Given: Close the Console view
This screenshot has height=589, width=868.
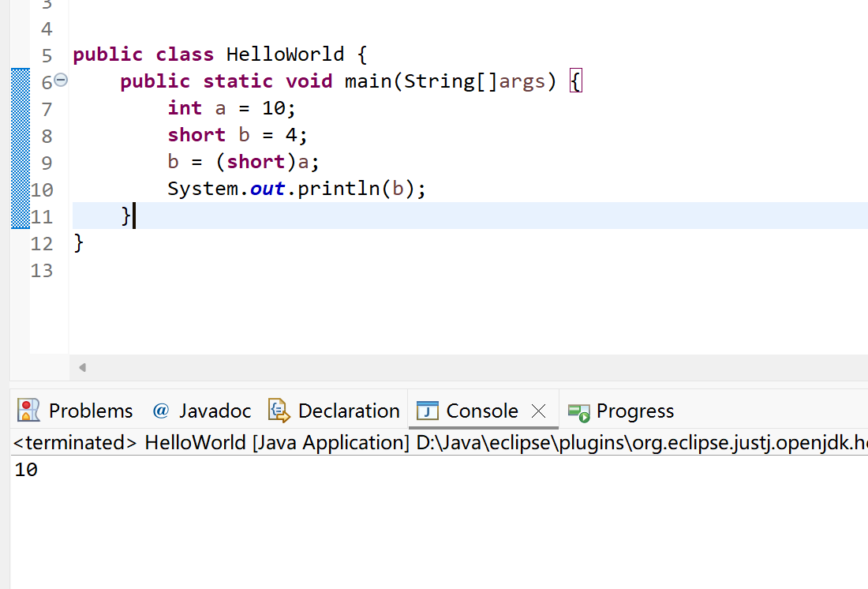Looking at the screenshot, I should pos(538,411).
